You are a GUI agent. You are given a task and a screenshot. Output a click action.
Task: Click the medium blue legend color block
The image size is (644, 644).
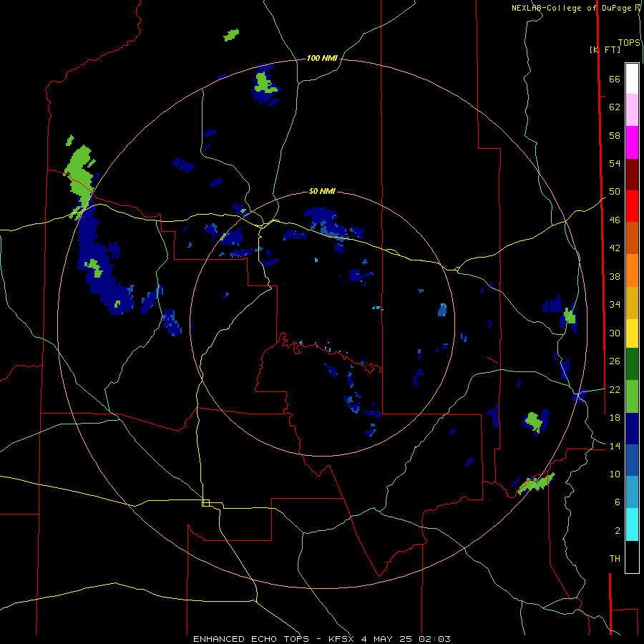(x=632, y=460)
